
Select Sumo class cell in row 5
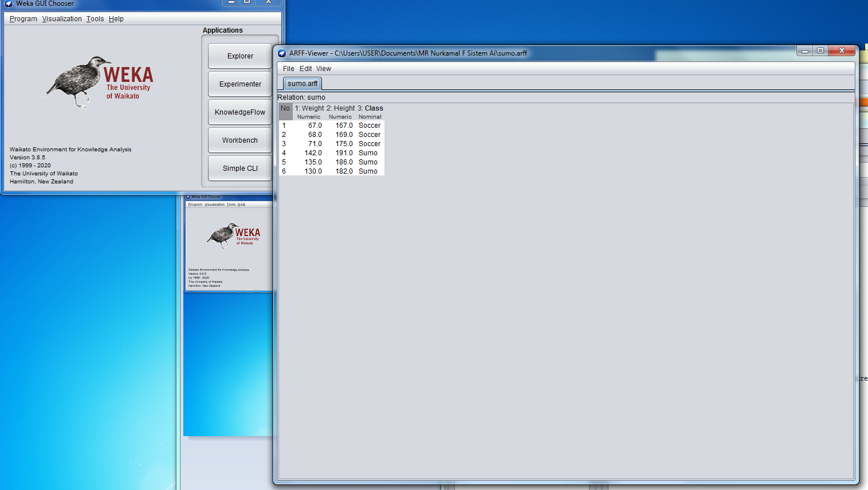click(370, 162)
